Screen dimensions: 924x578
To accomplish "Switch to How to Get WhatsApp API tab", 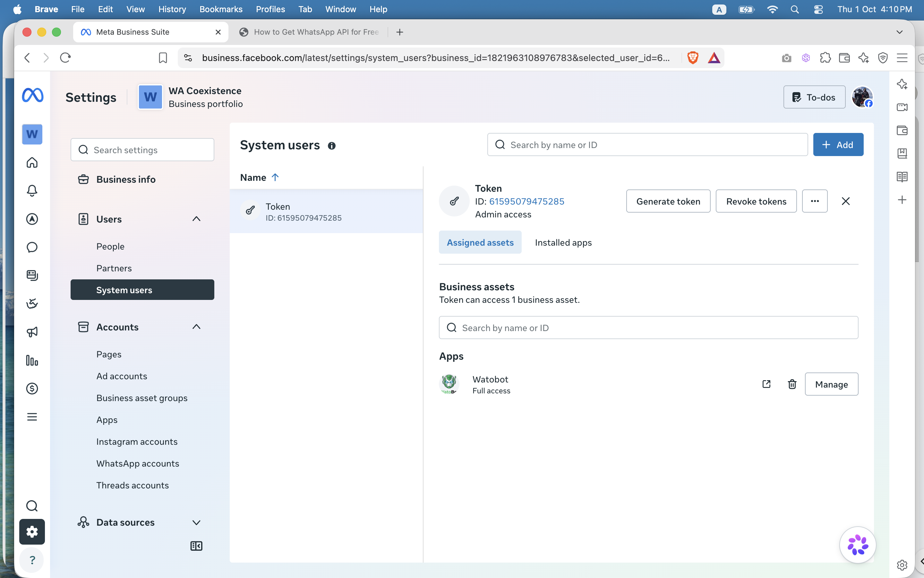I will (x=309, y=32).
